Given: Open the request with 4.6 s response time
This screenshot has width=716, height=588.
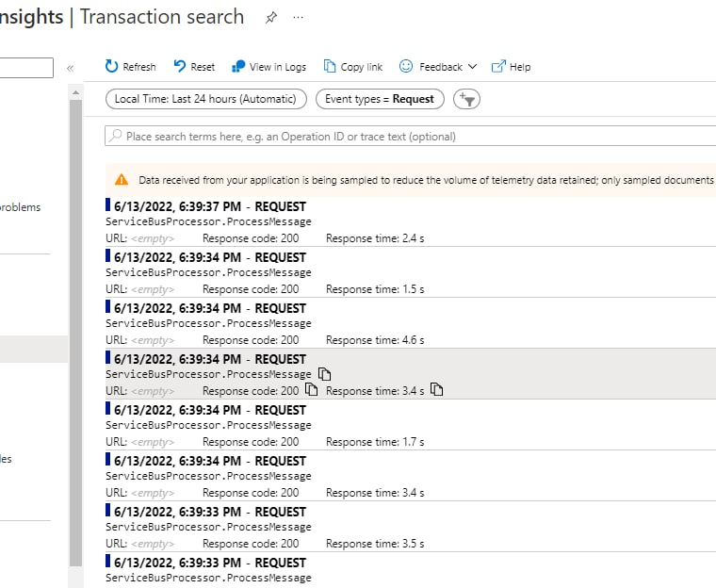Looking at the screenshot, I should tap(209, 309).
